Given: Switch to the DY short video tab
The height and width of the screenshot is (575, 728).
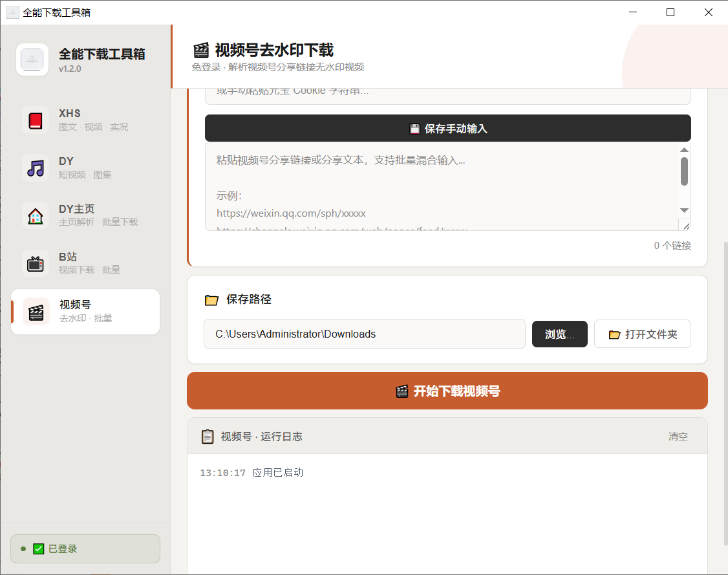Looking at the screenshot, I should point(85,168).
